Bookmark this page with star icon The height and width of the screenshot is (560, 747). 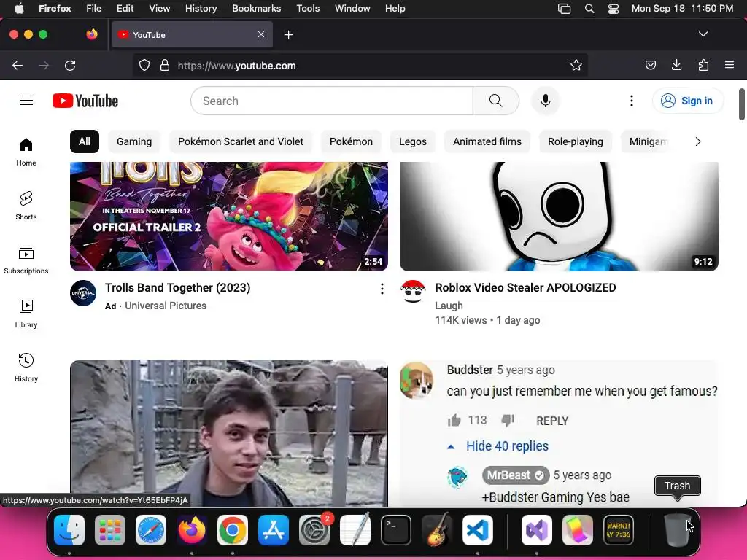(576, 65)
